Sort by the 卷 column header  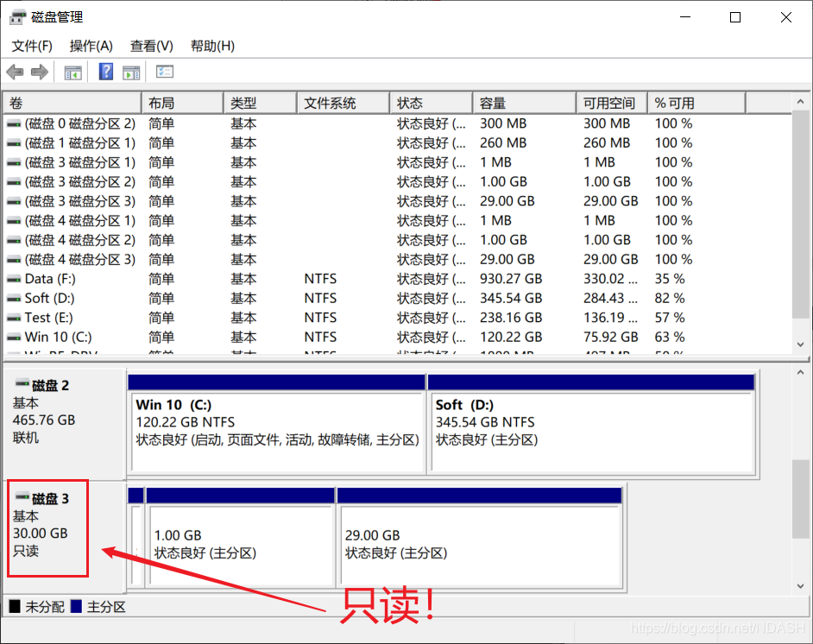pos(72,104)
